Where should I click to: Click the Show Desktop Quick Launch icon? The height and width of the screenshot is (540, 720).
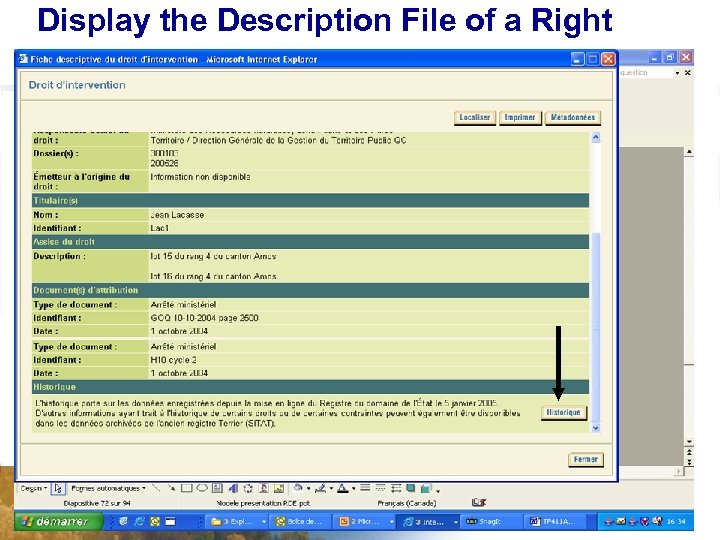point(170,521)
